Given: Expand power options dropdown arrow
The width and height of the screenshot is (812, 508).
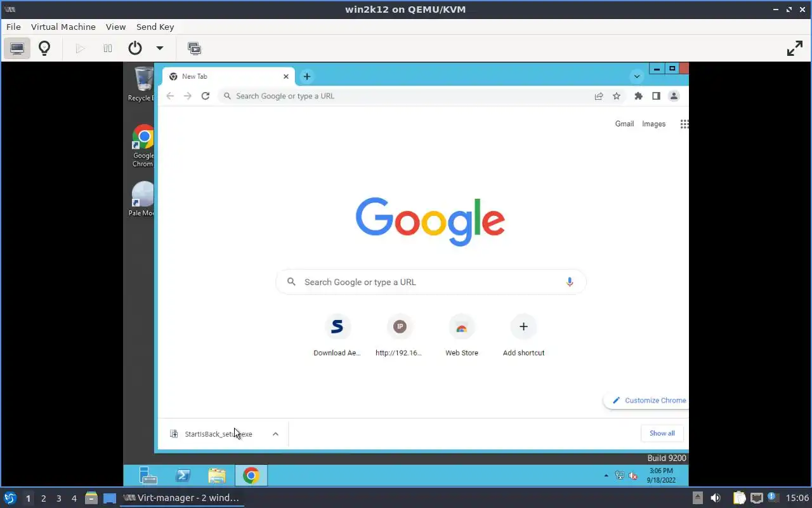Looking at the screenshot, I should [160, 48].
